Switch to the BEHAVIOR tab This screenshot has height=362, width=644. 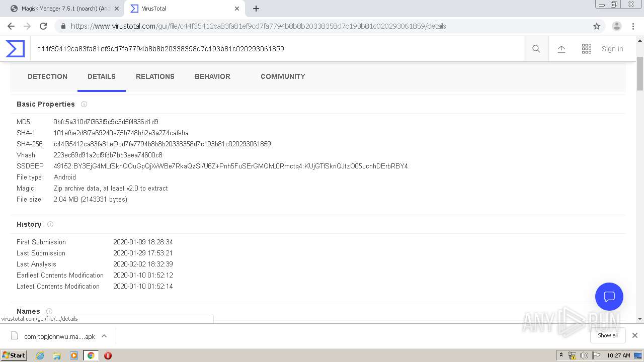212,76
